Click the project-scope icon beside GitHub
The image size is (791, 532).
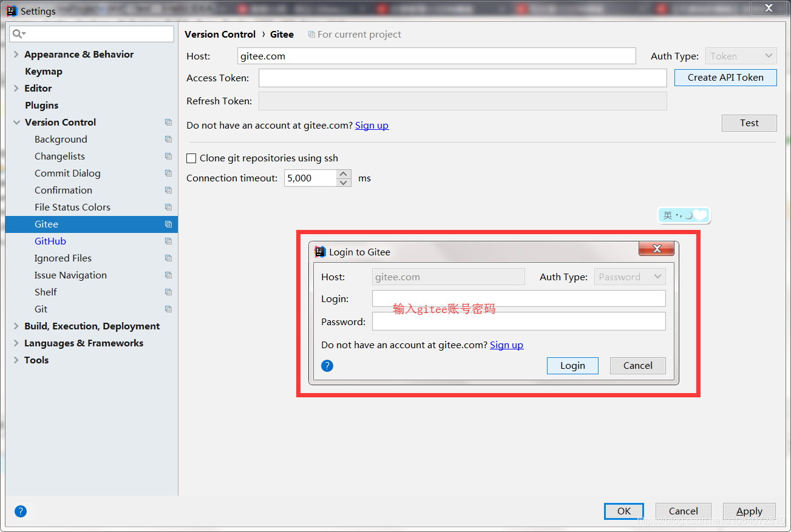tap(168, 241)
